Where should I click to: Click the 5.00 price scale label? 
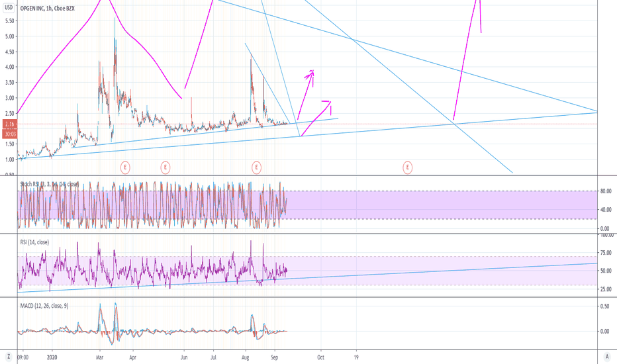9,36
